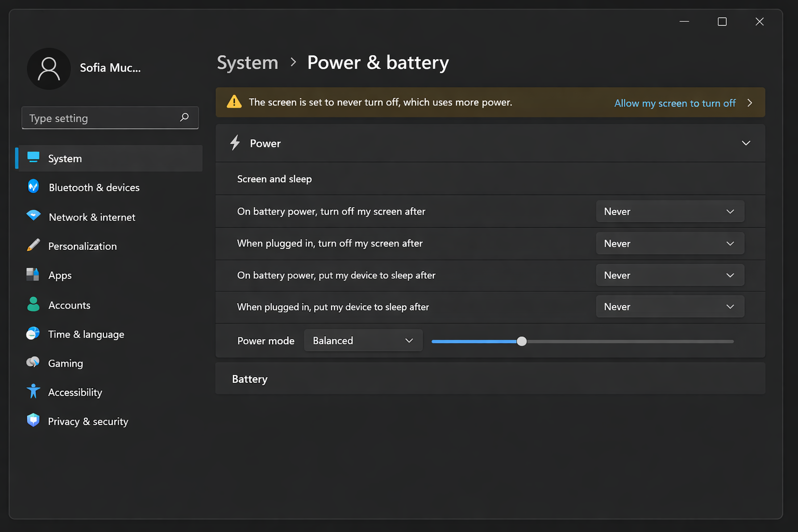Open Accounts settings from the sidebar

click(69, 305)
